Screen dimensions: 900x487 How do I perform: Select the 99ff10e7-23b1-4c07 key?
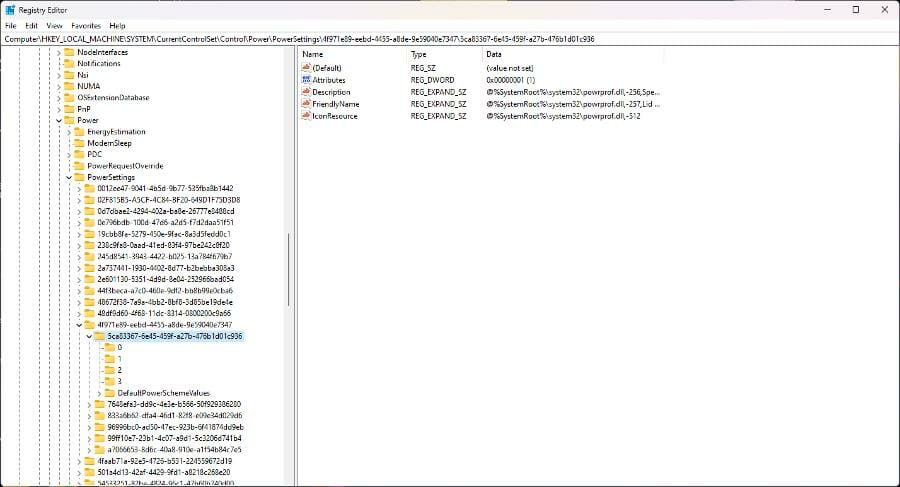point(174,438)
